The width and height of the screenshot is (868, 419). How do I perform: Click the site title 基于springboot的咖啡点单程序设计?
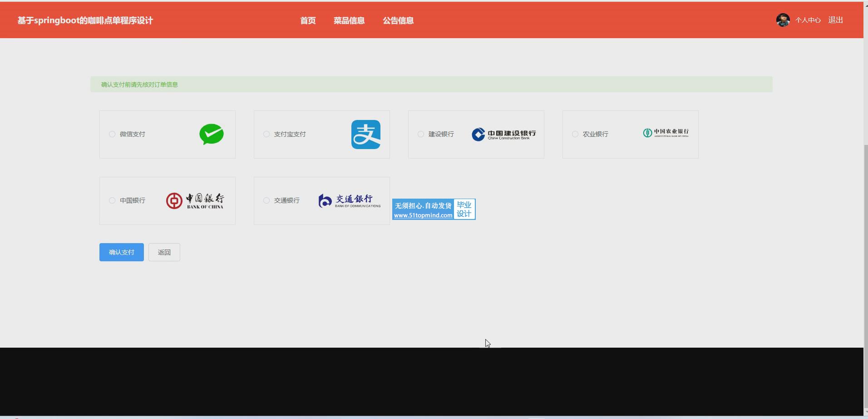coord(85,20)
